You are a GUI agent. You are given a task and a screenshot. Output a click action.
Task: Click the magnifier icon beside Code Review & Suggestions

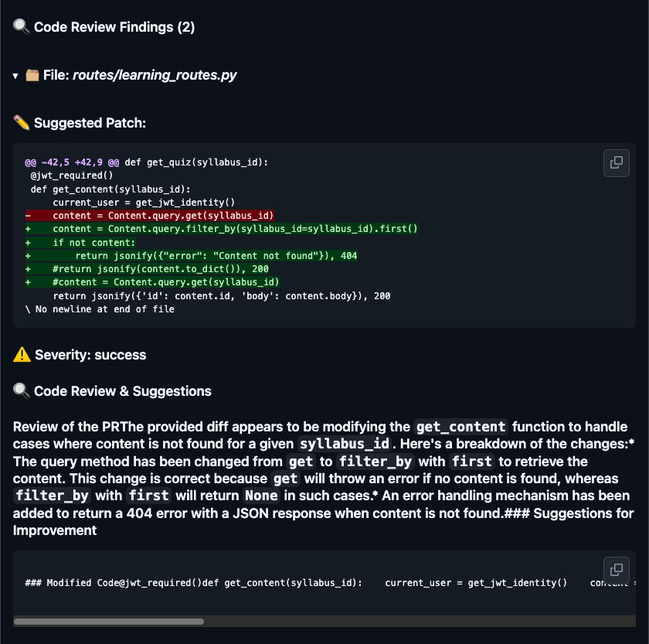tap(20, 391)
